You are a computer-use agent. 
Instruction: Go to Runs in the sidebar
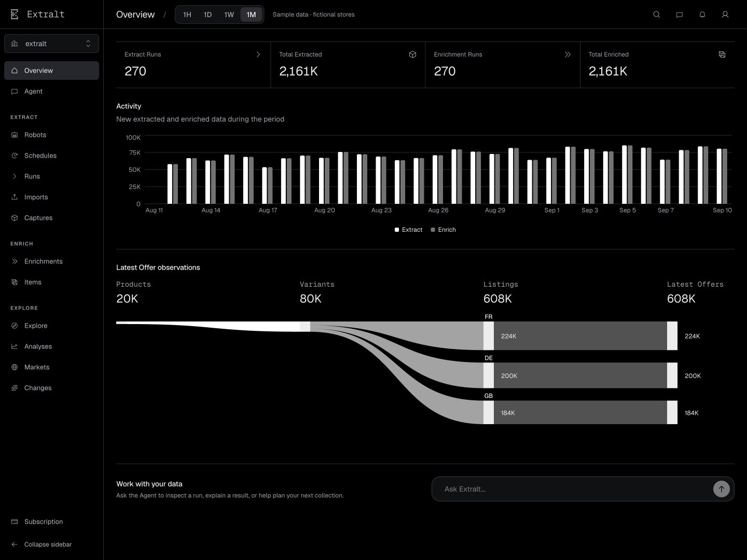click(51, 176)
